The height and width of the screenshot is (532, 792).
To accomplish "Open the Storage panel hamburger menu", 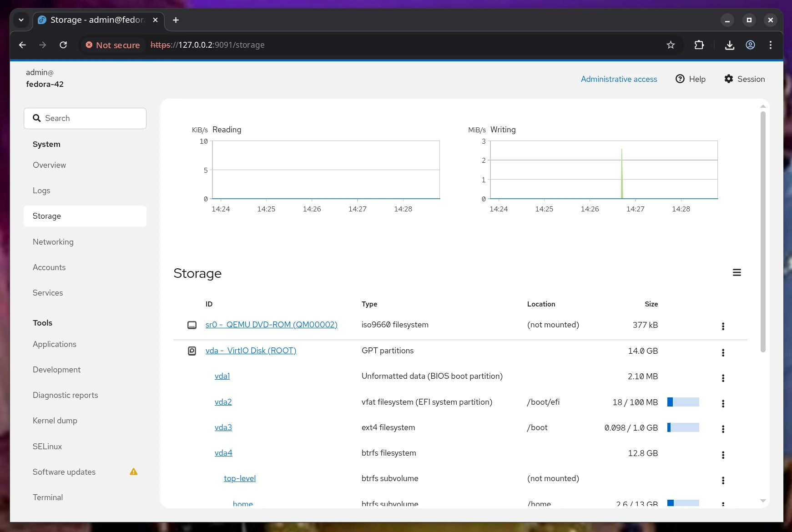I will [x=737, y=272].
